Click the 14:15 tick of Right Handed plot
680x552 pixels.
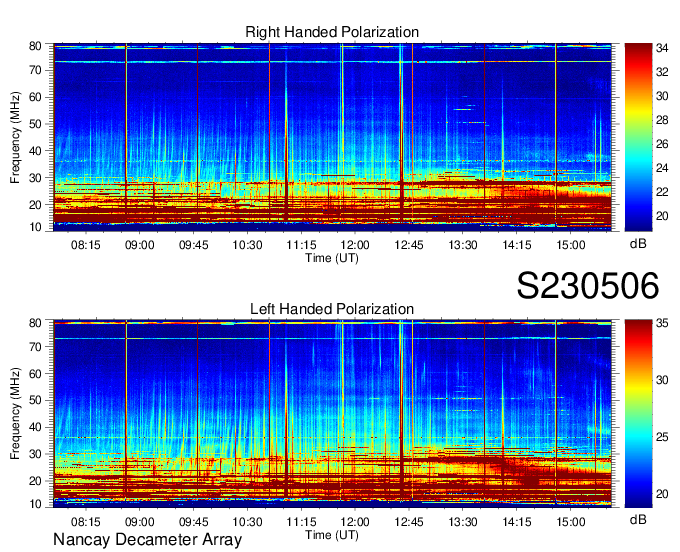517,245
